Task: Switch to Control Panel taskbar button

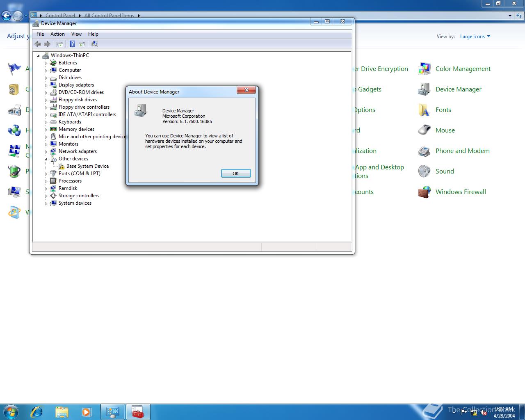Action: [x=113, y=412]
